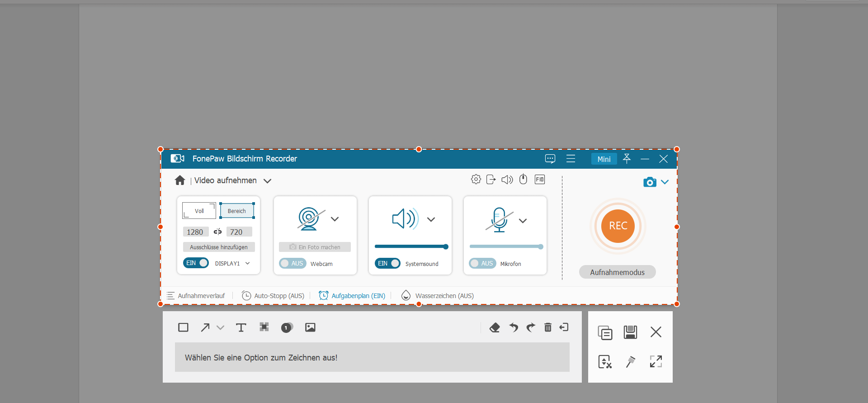
Task: Click the width field showing 1280
Action: [196, 232]
